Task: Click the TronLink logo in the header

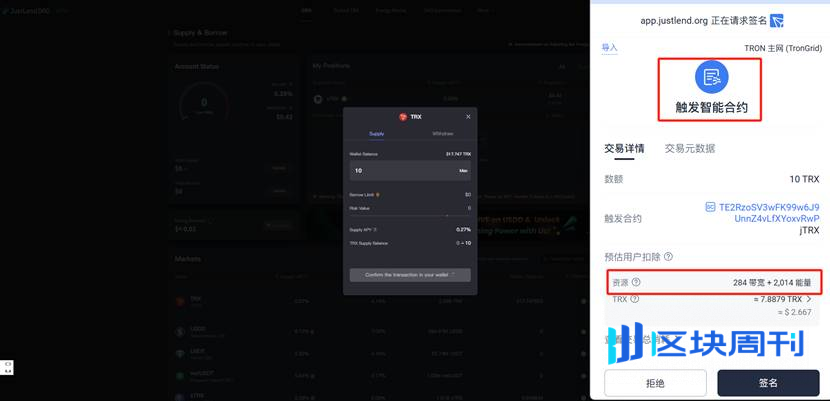Action: click(777, 21)
